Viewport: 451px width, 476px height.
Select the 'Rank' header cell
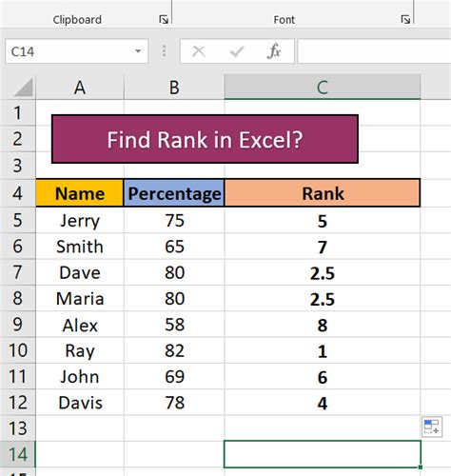click(x=323, y=193)
